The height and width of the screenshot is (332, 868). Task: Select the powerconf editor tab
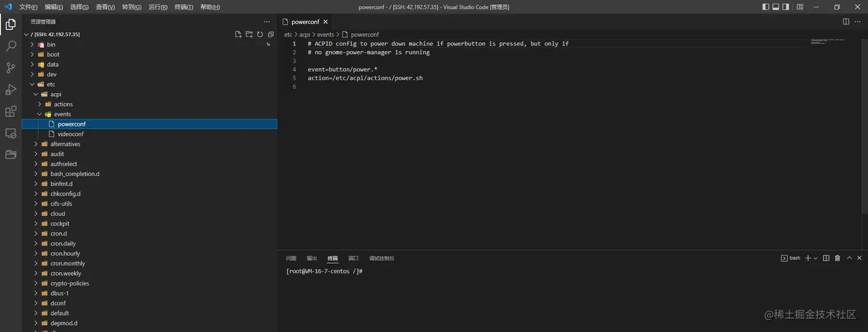point(305,22)
